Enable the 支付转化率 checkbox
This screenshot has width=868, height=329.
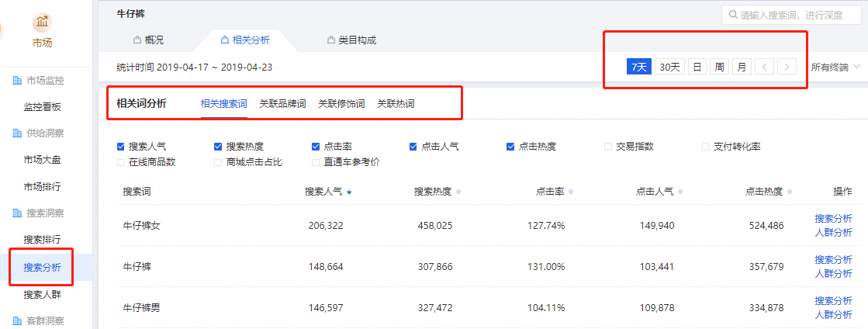[x=706, y=146]
